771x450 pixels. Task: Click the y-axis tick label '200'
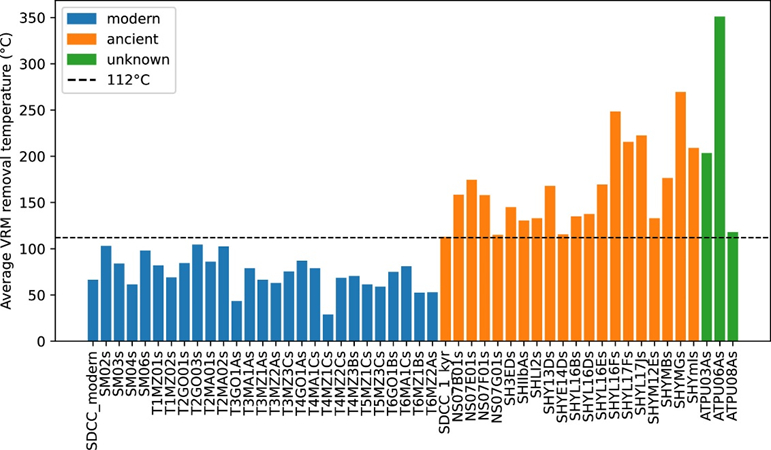click(x=32, y=156)
